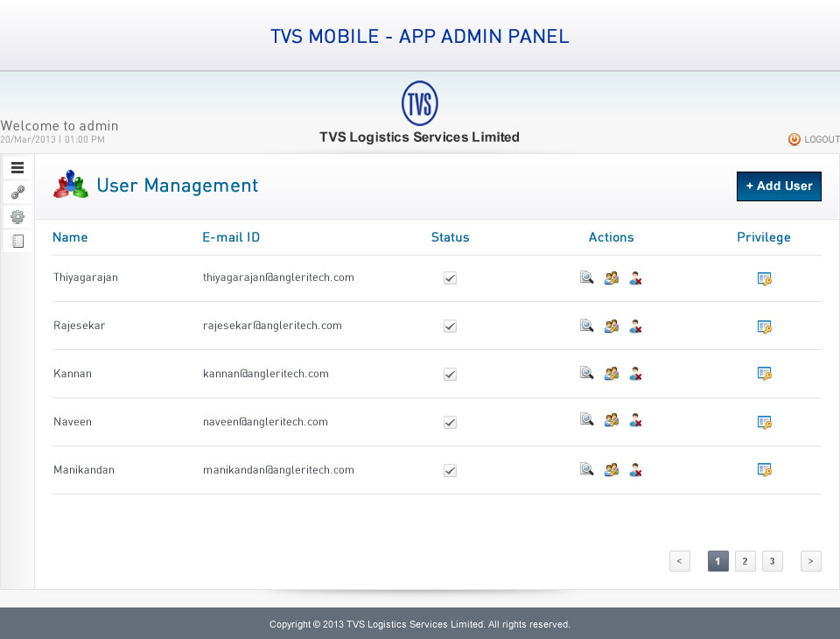This screenshot has height=639, width=840.
Task: Open privilege settings for Thiyagarajan
Action: 765,278
